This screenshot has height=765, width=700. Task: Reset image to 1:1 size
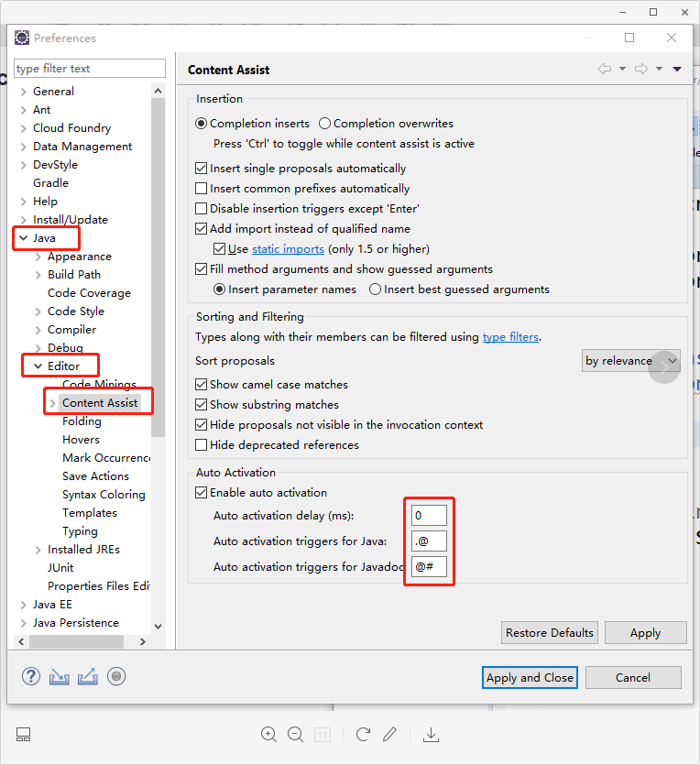click(323, 734)
